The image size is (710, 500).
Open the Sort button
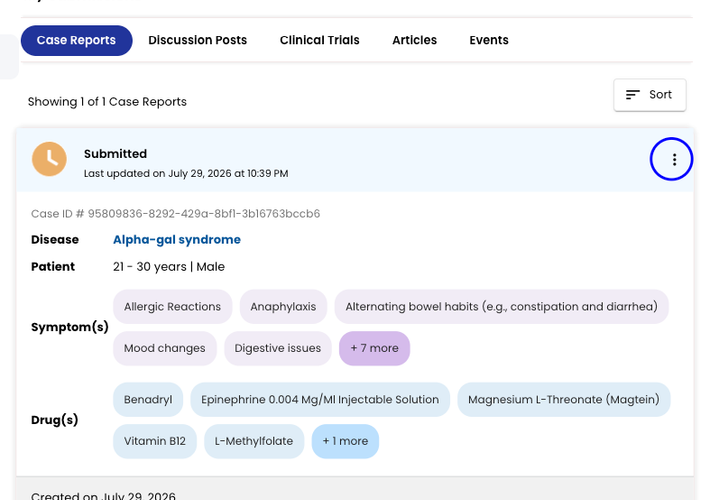pyautogui.click(x=650, y=95)
